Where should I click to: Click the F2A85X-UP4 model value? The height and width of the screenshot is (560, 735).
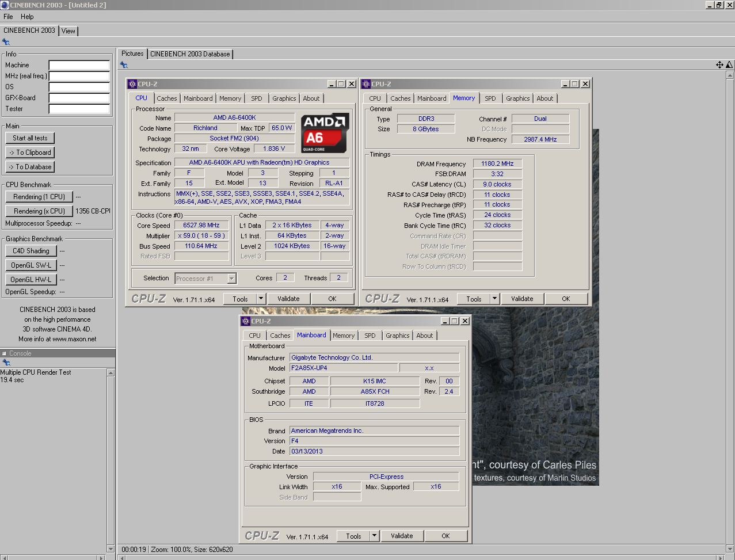coord(344,368)
